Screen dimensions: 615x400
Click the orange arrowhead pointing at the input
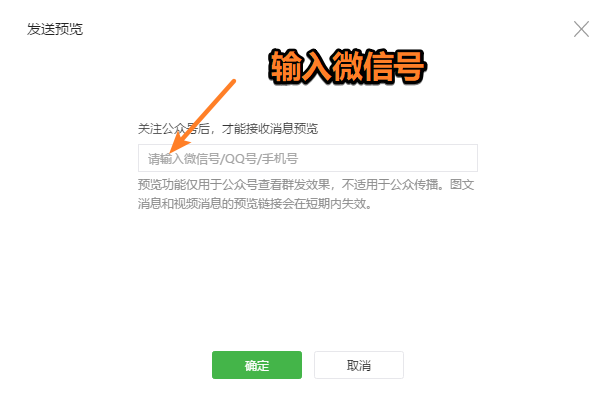[x=178, y=143]
